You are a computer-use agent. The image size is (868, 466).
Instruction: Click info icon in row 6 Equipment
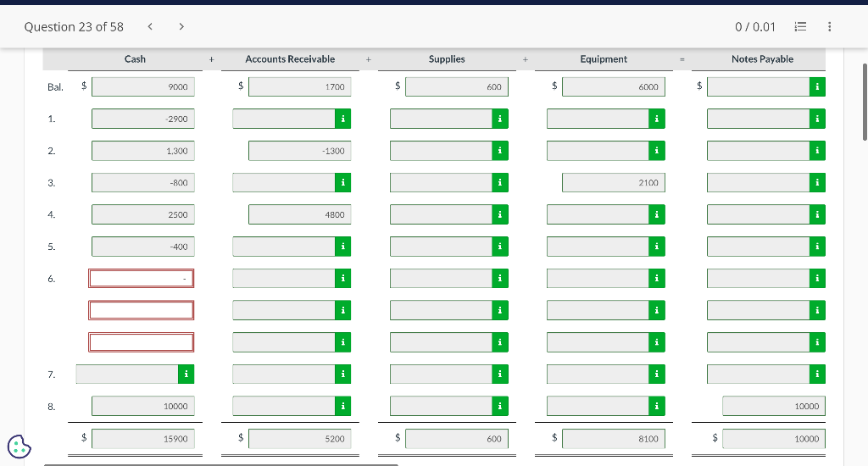(657, 279)
